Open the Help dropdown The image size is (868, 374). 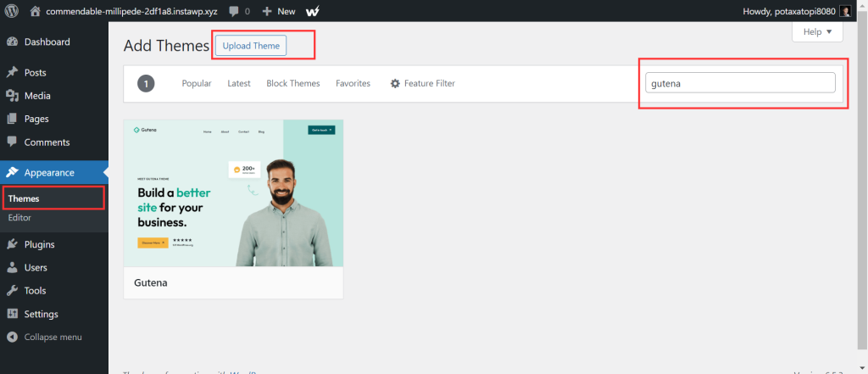818,32
